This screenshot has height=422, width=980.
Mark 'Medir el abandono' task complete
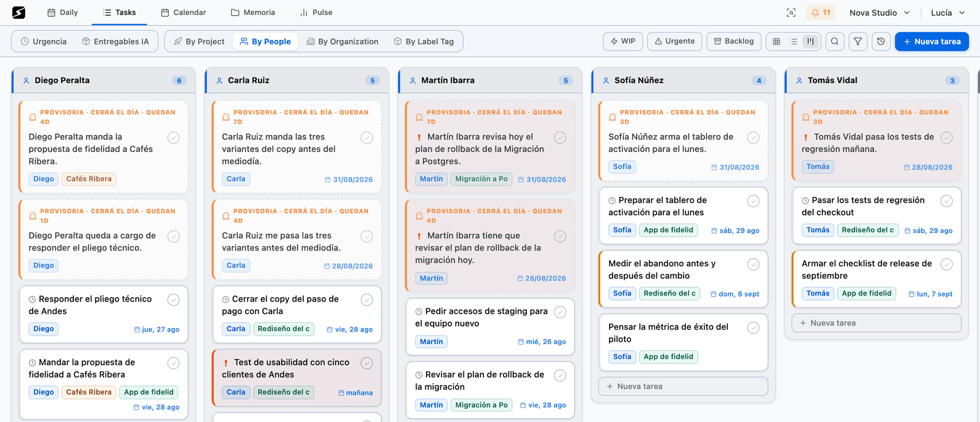coord(753,265)
